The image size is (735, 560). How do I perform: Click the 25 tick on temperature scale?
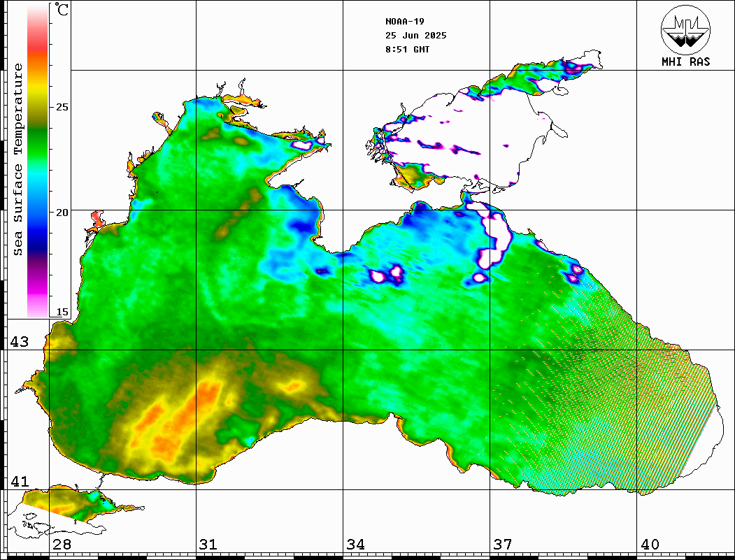62,107
